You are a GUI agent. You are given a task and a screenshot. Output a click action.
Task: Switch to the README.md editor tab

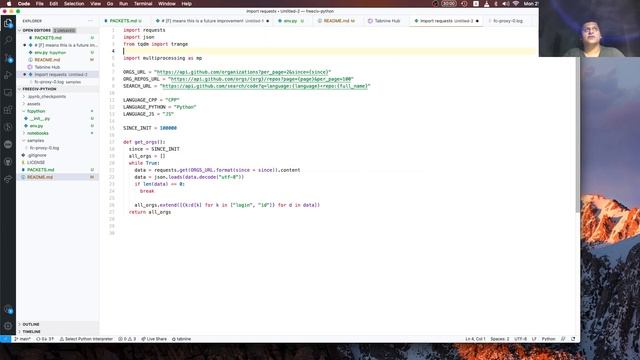(337, 21)
